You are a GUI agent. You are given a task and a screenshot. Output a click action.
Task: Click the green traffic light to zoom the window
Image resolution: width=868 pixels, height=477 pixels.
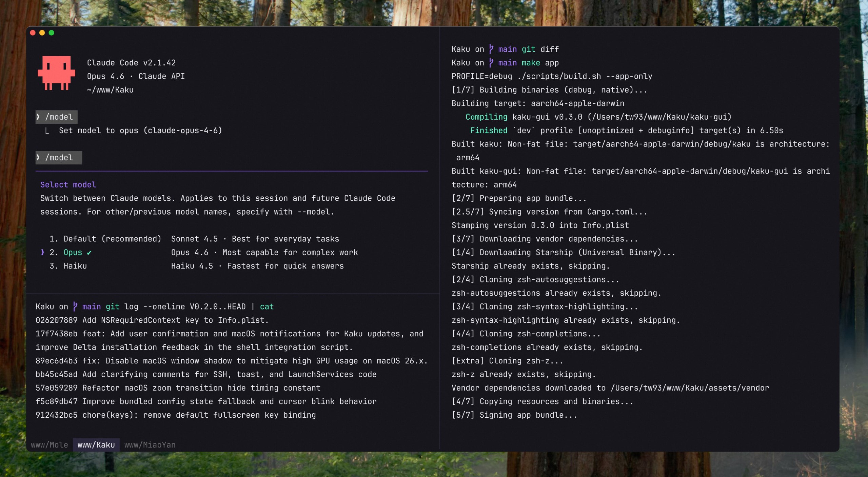point(51,33)
